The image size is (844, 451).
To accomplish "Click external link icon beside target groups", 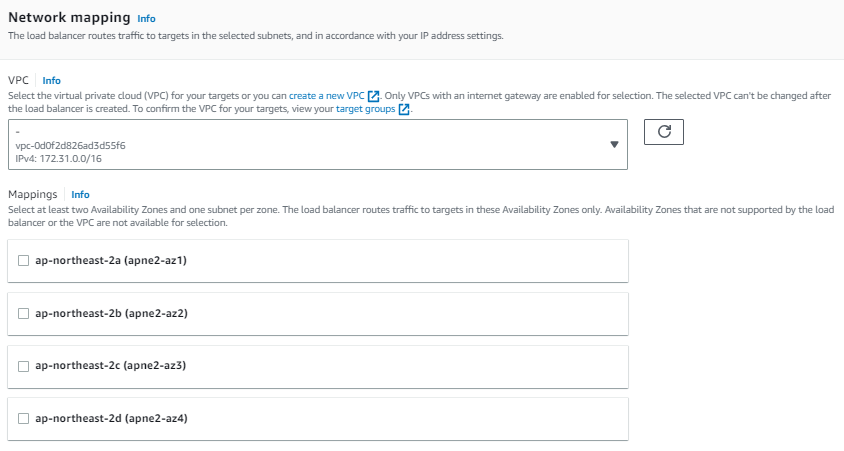I will pyautogui.click(x=404, y=109).
